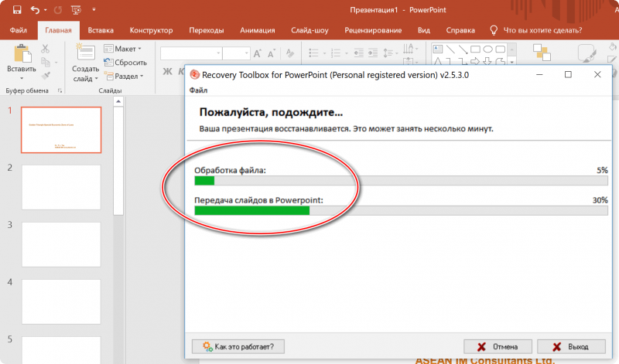Decrease font size icon
Image resolution: width=619 pixels, height=364 pixels.
point(272,53)
